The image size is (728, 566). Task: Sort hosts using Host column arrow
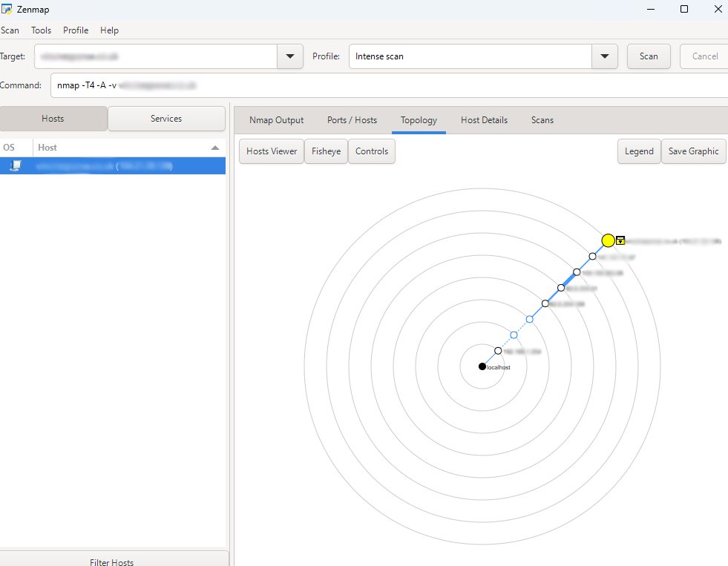tap(215, 148)
